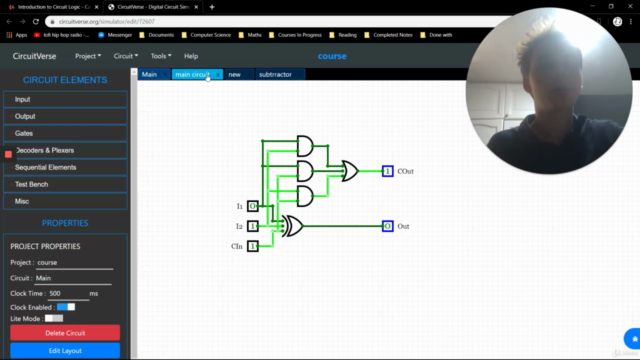Click the CIRCUIT ELEMENTS panel heading
Viewport: 640px width, 360px height.
click(x=65, y=80)
